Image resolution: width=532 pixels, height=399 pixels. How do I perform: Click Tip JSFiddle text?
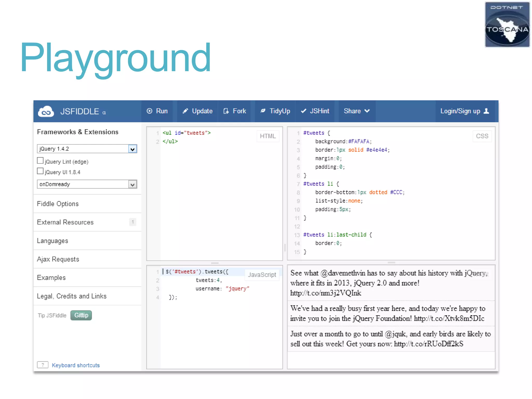(52, 315)
